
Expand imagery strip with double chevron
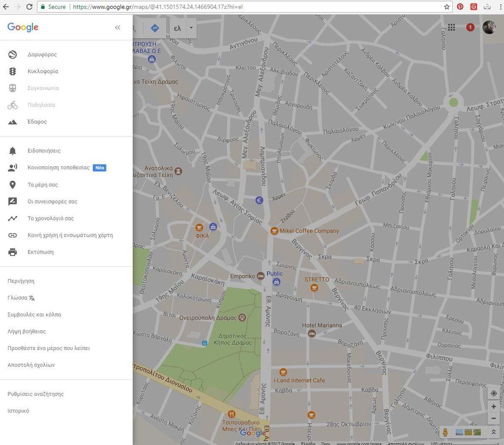pos(493,432)
